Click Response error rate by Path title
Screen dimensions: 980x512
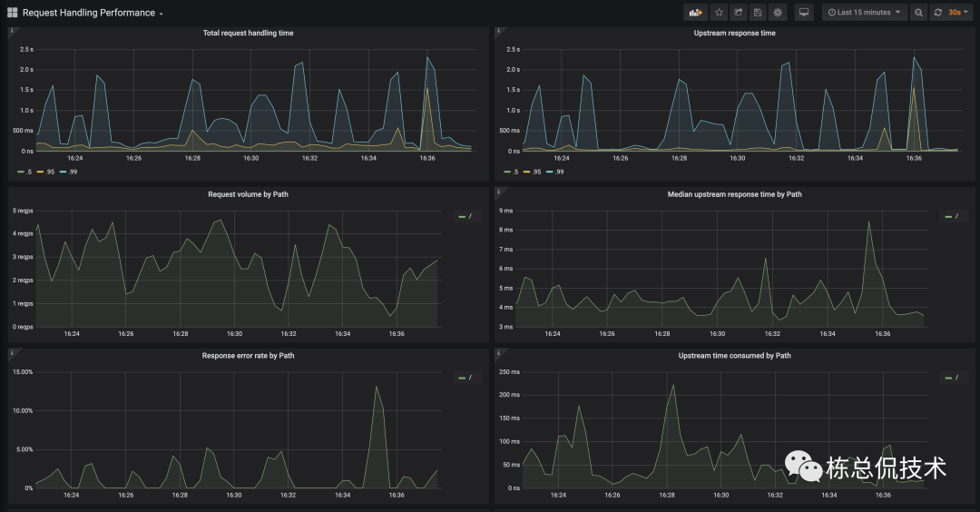(x=248, y=356)
